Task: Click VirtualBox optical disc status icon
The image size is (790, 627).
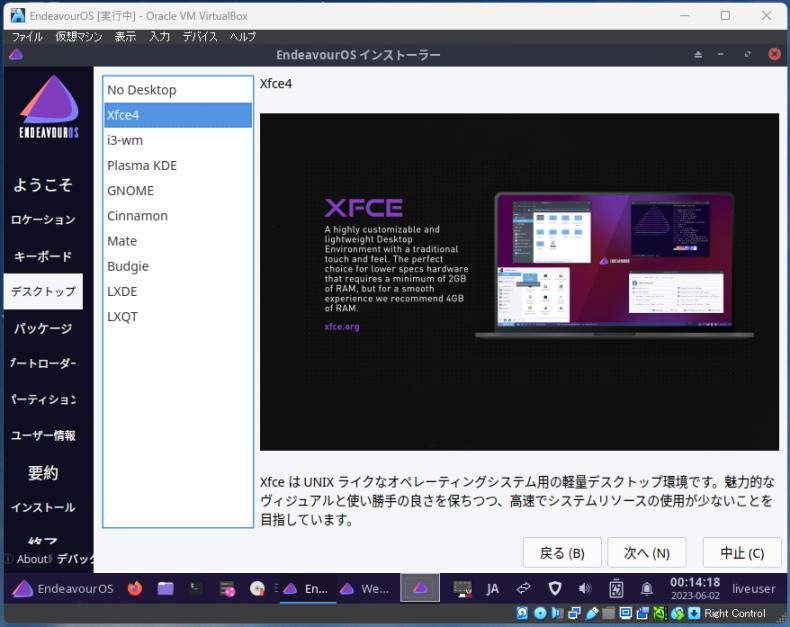Action: 540,613
